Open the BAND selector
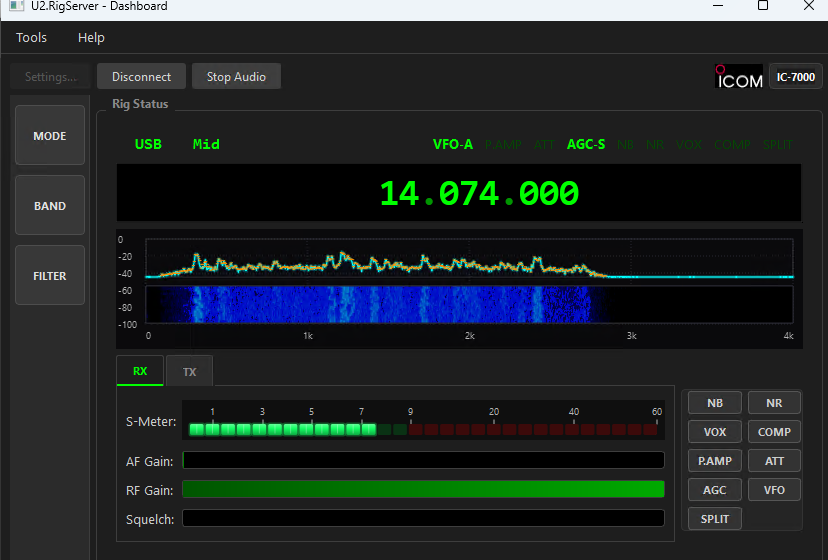Viewport: 828px width, 560px height. (50, 205)
